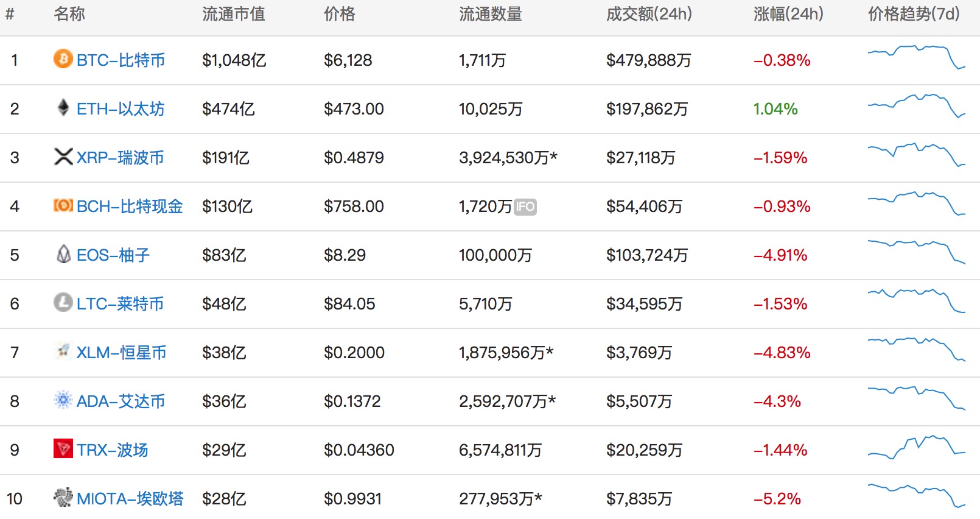Open the MIOTA-埃欧塔 link

pos(130,499)
